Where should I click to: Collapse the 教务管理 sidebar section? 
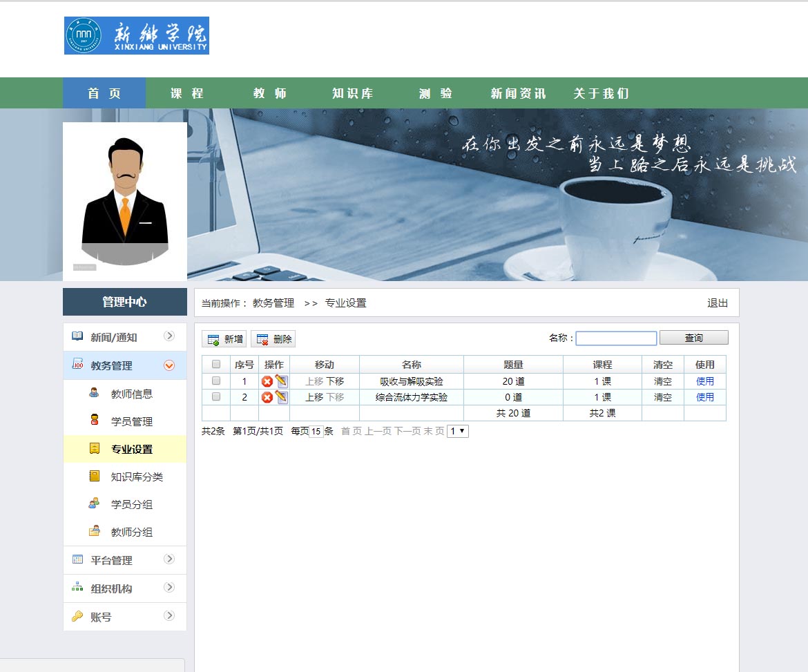coord(169,365)
